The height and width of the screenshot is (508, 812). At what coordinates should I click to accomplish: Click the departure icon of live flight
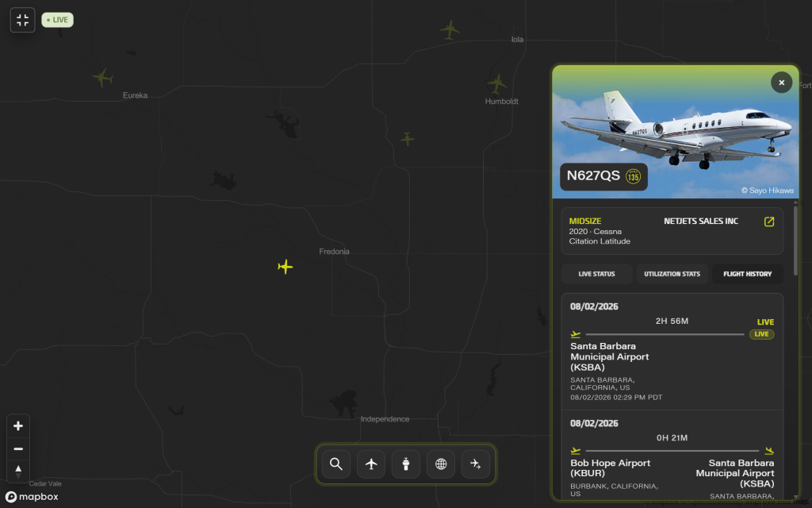tap(576, 334)
